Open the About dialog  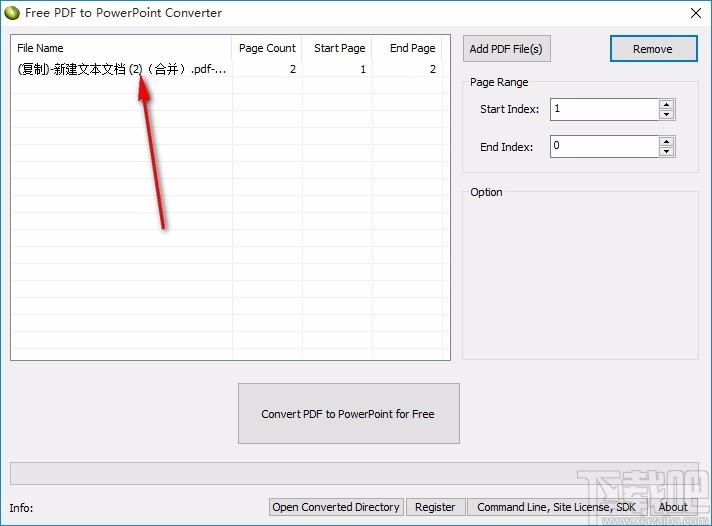(x=673, y=507)
